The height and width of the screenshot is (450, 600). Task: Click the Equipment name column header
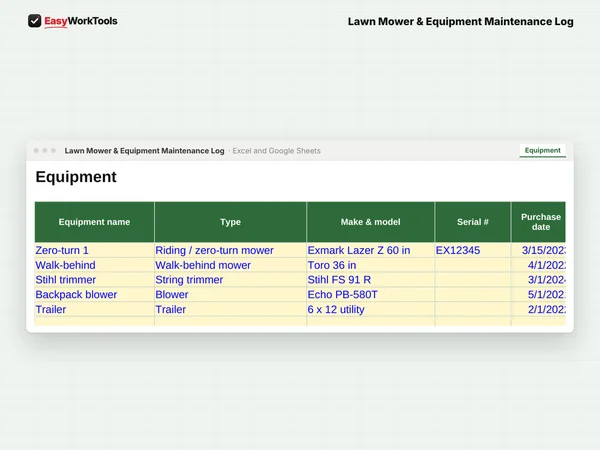94,222
